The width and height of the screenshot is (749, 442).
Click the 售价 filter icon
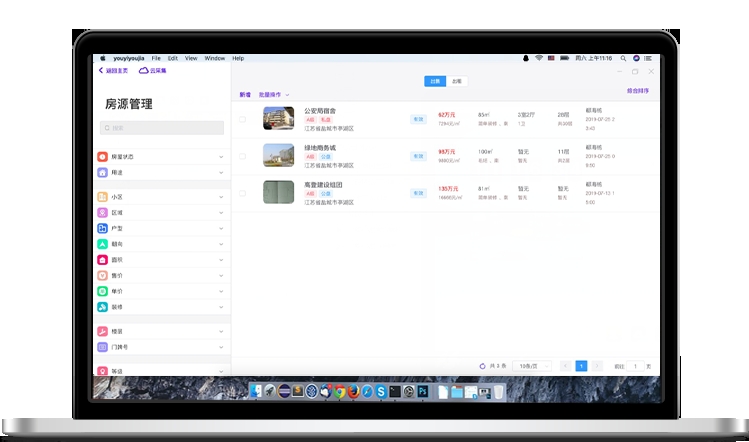point(102,275)
